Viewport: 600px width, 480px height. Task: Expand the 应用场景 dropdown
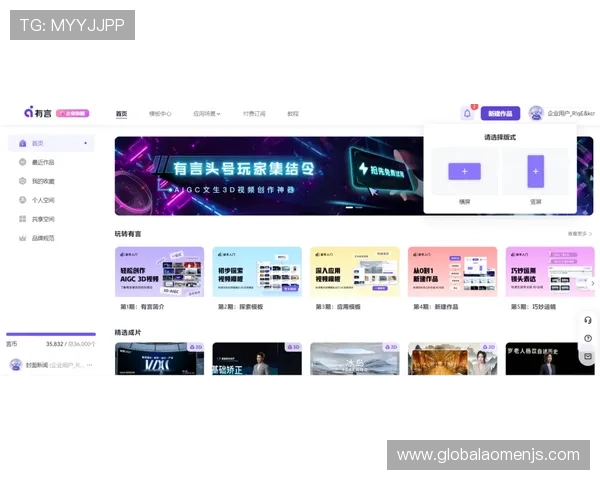(207, 114)
